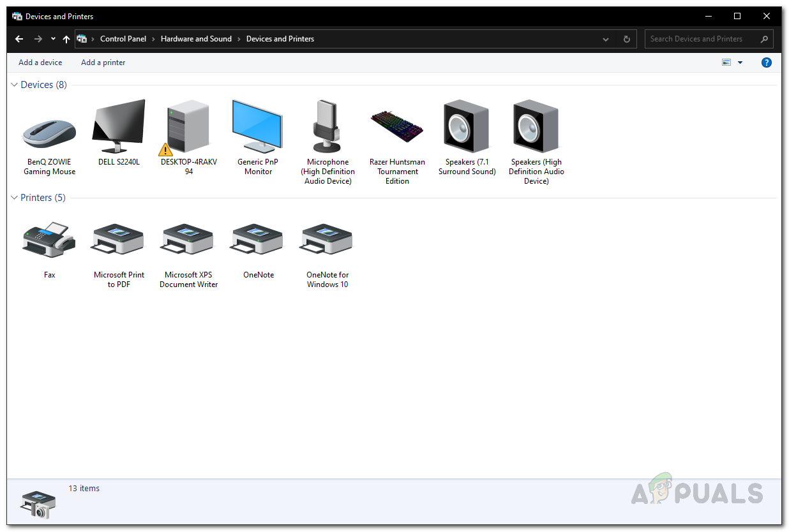Minimize the Devices and Printers window

click(x=709, y=16)
